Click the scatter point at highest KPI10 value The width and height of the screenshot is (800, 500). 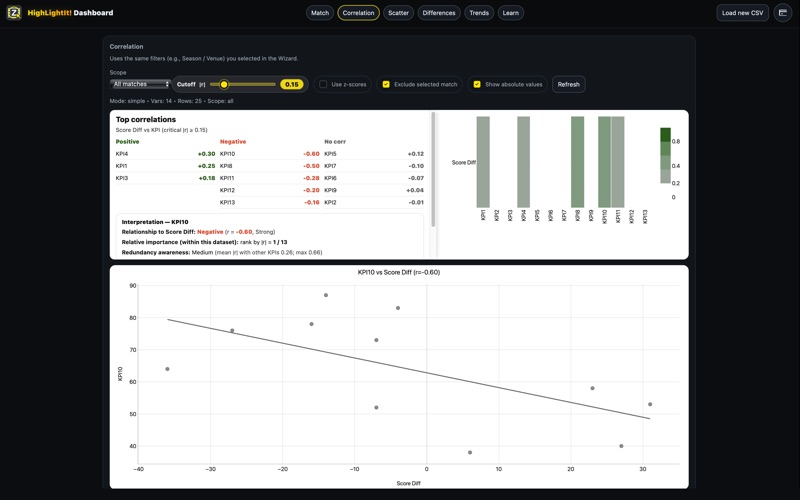[x=326, y=295]
